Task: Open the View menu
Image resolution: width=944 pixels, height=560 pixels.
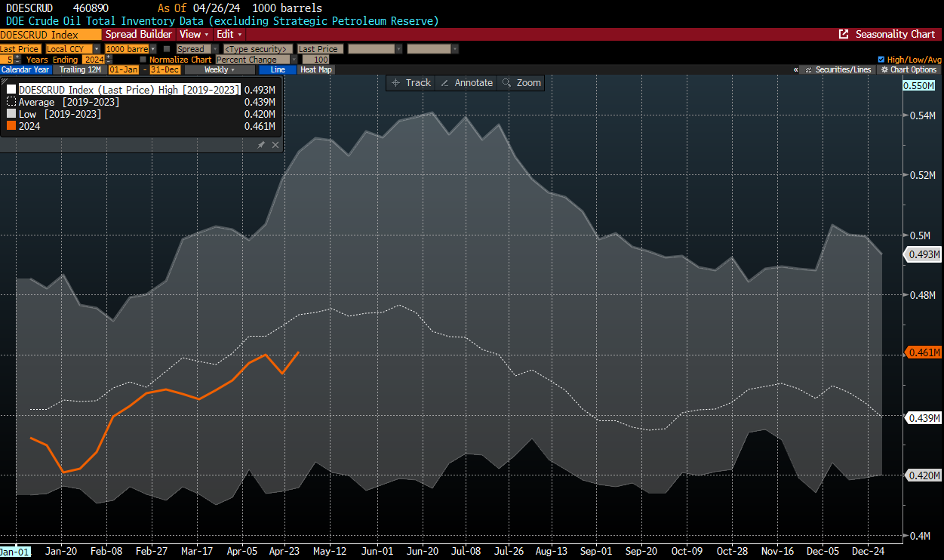Action: (193, 35)
